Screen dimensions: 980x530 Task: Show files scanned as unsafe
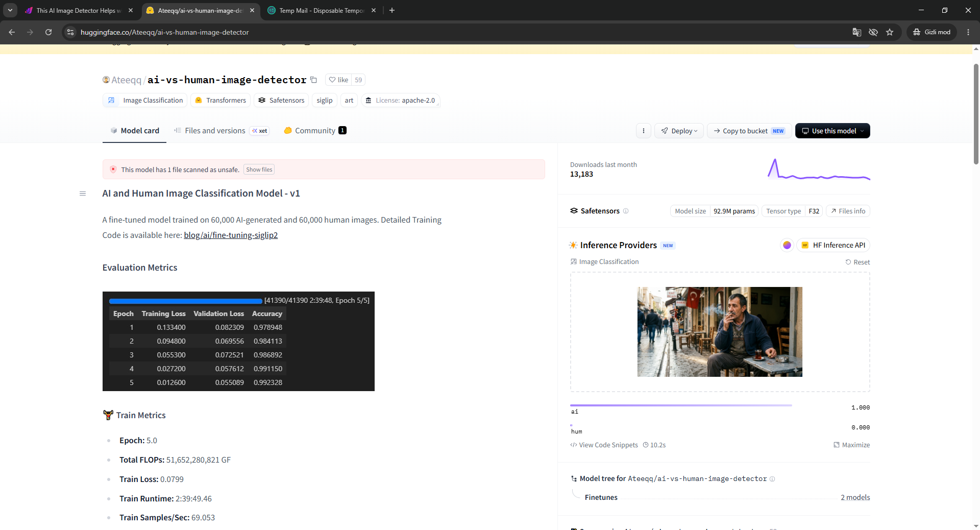(x=259, y=170)
